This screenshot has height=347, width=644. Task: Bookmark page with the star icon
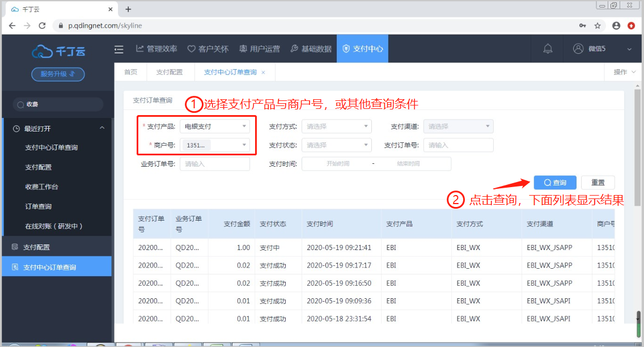[598, 26]
